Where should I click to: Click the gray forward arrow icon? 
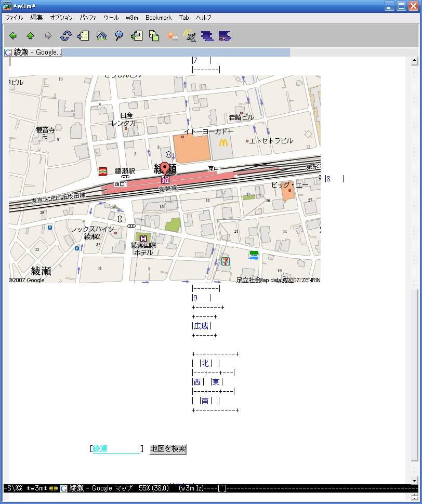[48, 36]
